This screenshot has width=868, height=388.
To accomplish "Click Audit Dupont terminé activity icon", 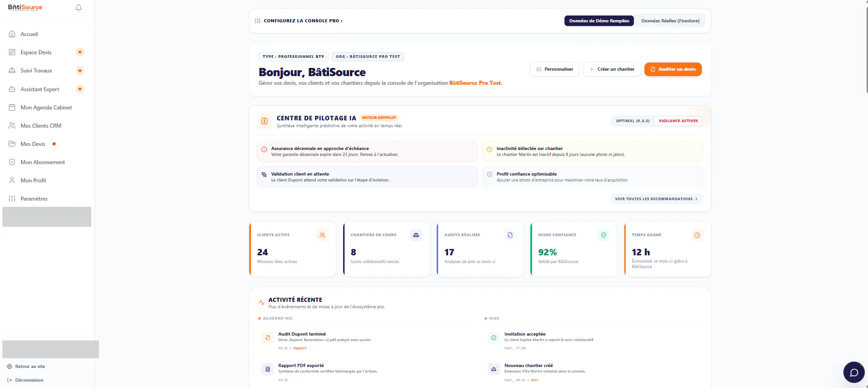I will 267,338.
